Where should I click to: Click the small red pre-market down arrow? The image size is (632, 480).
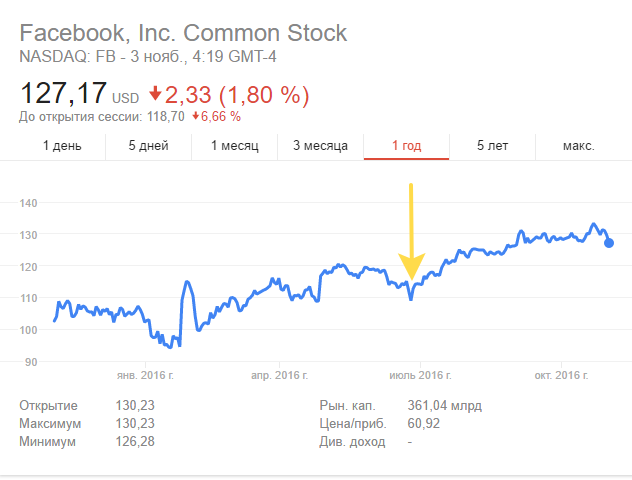pos(195,117)
